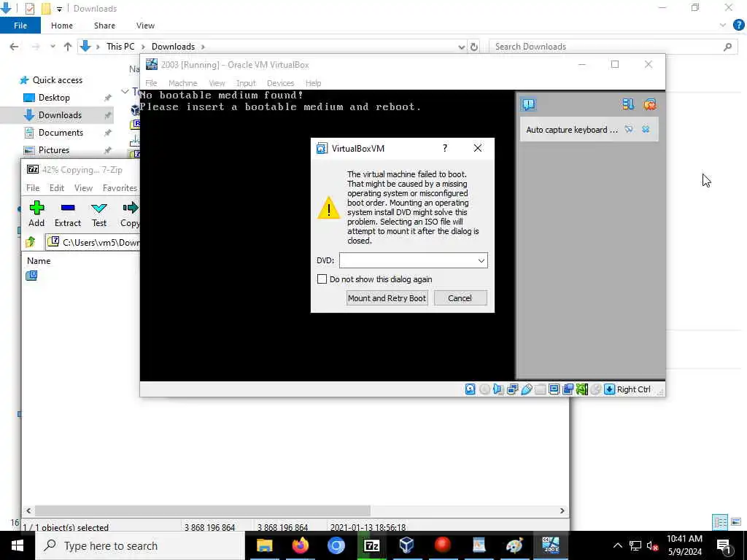Check Do not show this dialog again

click(322, 279)
